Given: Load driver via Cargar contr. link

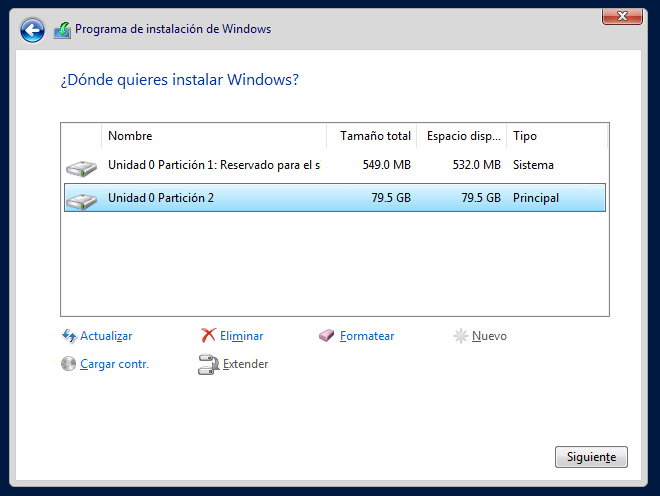Looking at the screenshot, I should coord(114,364).
